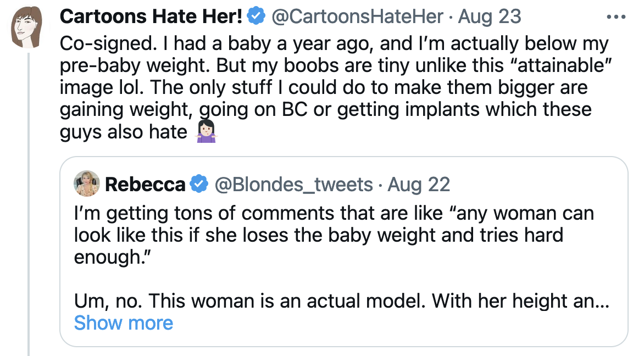
Task: Click the word "enough." in the quoted tweet
Action: (108, 257)
